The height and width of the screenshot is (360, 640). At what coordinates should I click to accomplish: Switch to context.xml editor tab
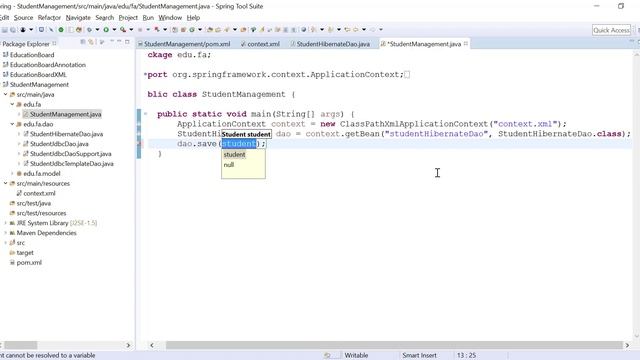[260, 44]
